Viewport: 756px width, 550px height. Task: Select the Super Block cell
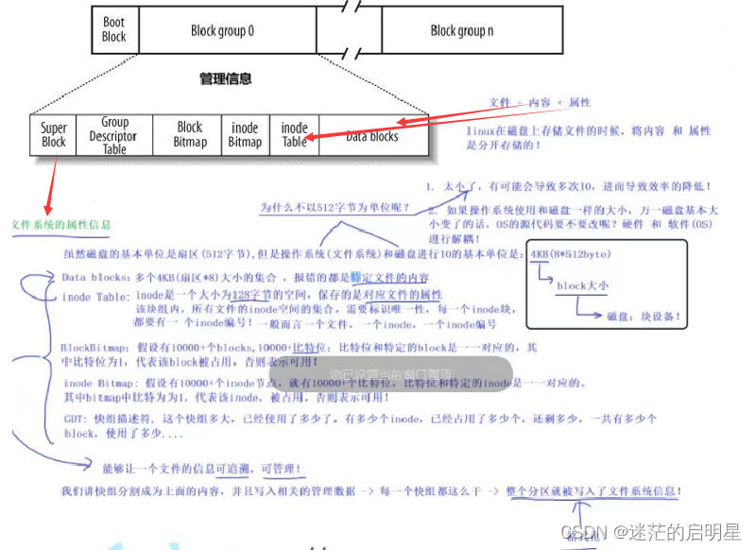point(53,135)
